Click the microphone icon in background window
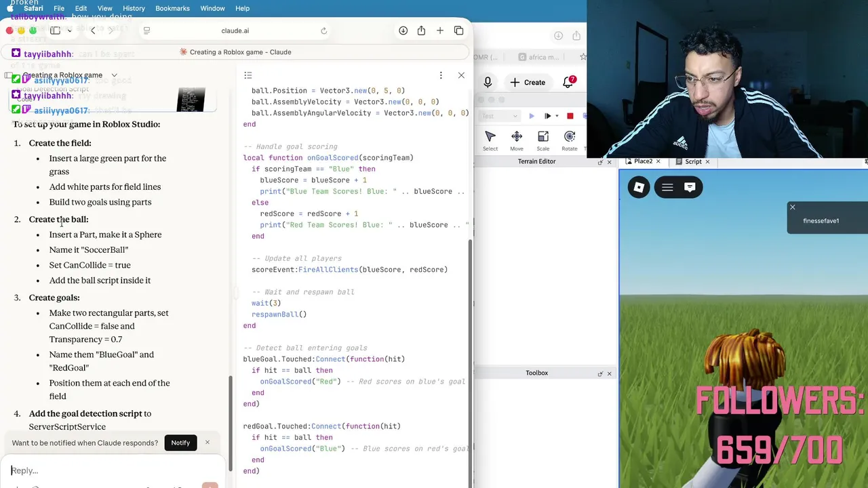This screenshot has width=868, height=488. click(x=488, y=82)
